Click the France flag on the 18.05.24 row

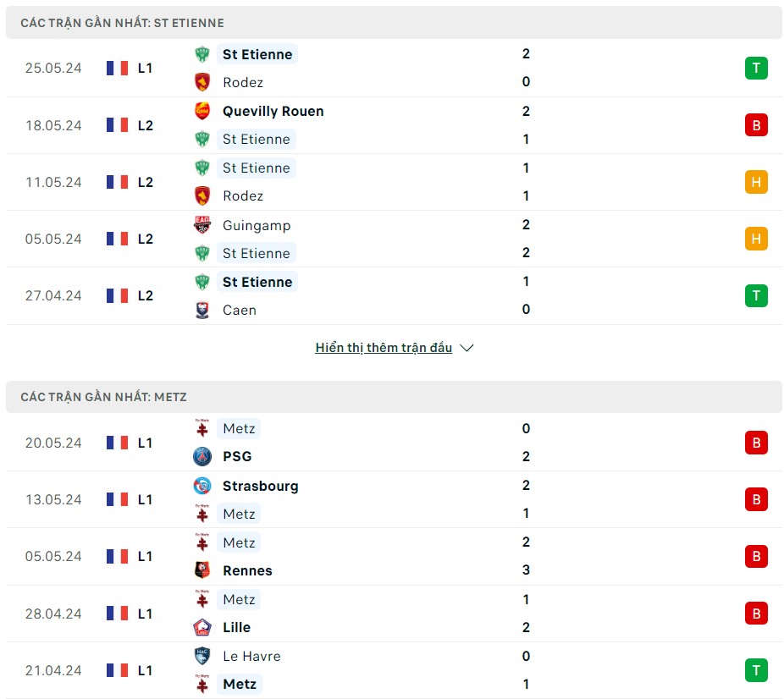(117, 125)
